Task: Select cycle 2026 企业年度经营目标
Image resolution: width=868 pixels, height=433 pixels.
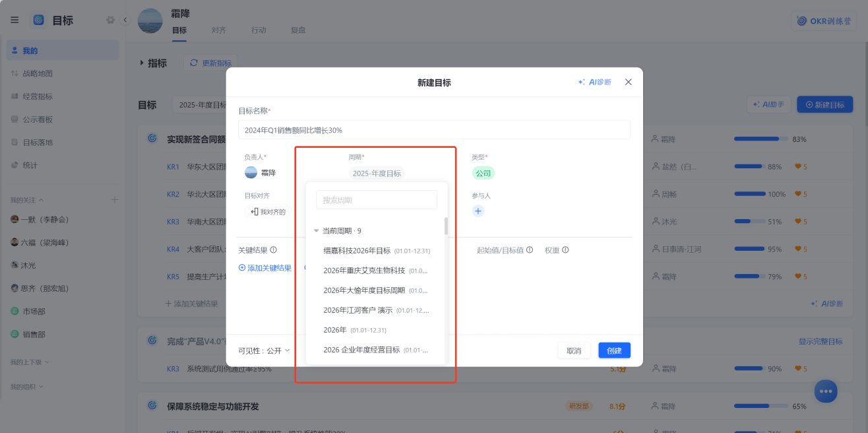Action: (377, 350)
